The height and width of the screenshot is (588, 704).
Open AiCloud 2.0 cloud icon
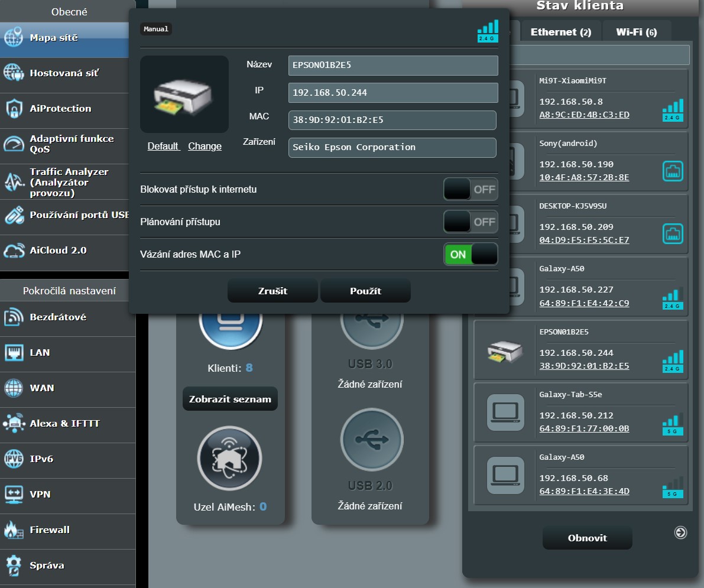click(14, 251)
